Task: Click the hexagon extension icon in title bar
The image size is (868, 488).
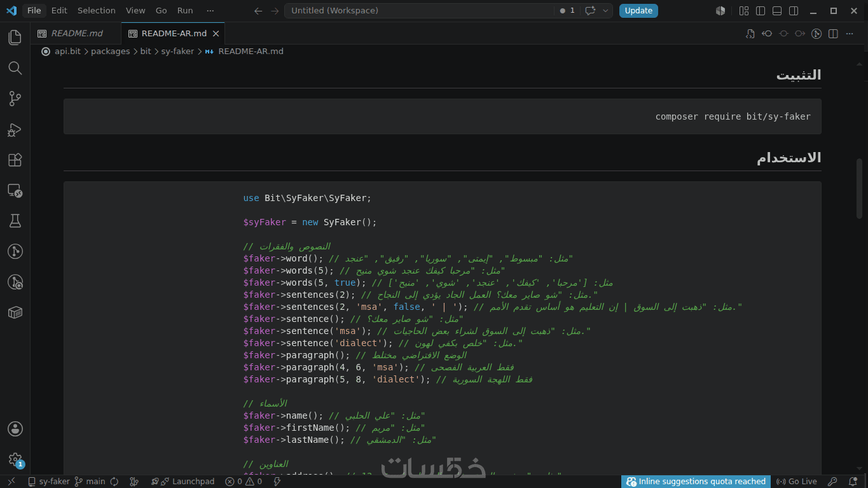Action: pyautogui.click(x=720, y=11)
